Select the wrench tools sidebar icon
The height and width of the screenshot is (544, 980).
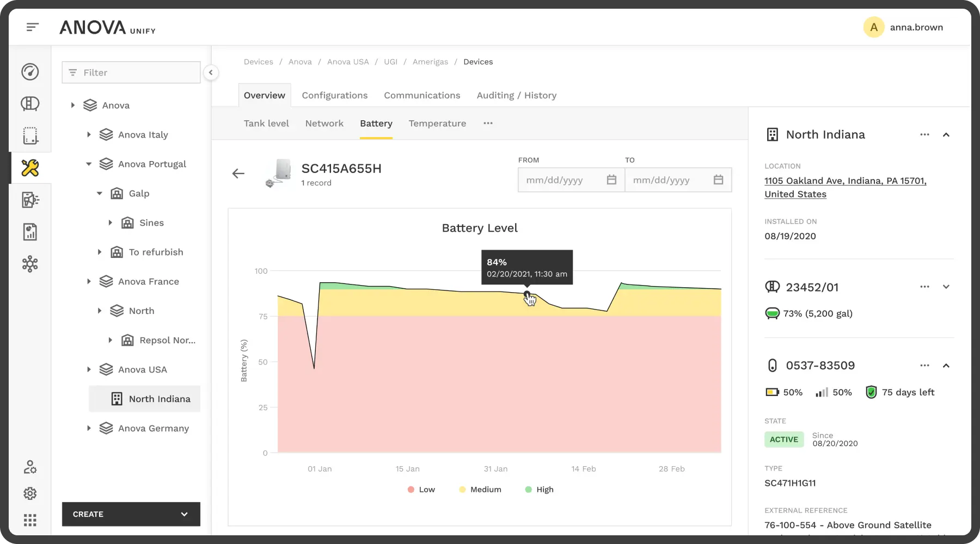(30, 168)
